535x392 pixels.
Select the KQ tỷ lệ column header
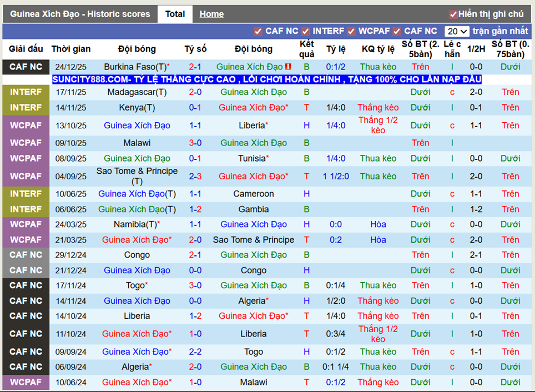(378, 49)
